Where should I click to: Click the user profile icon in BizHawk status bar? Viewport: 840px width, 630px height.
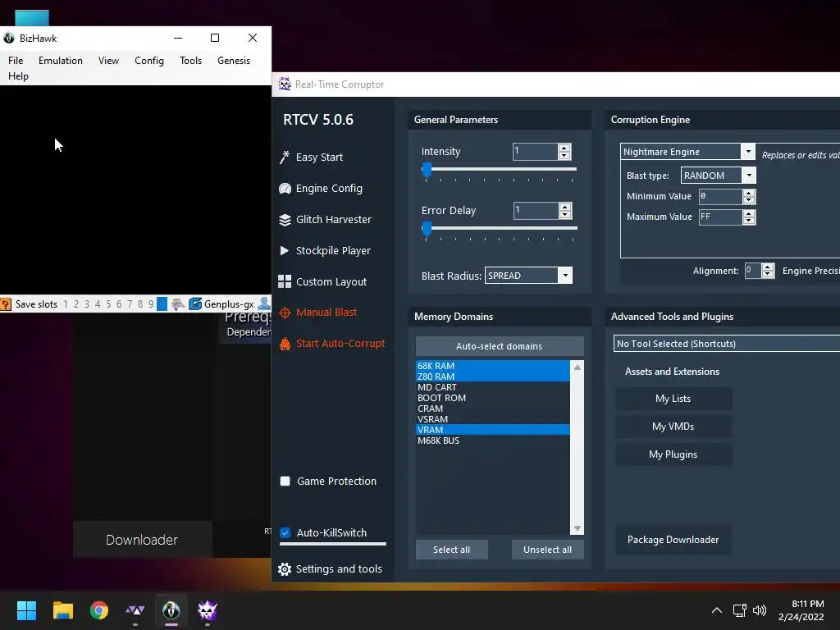pos(264,304)
